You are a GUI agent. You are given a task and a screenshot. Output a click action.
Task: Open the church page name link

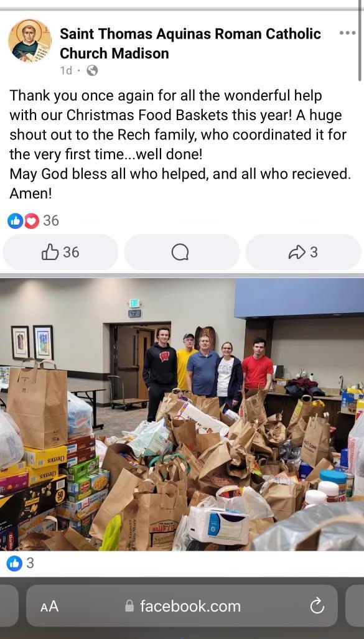(x=190, y=43)
